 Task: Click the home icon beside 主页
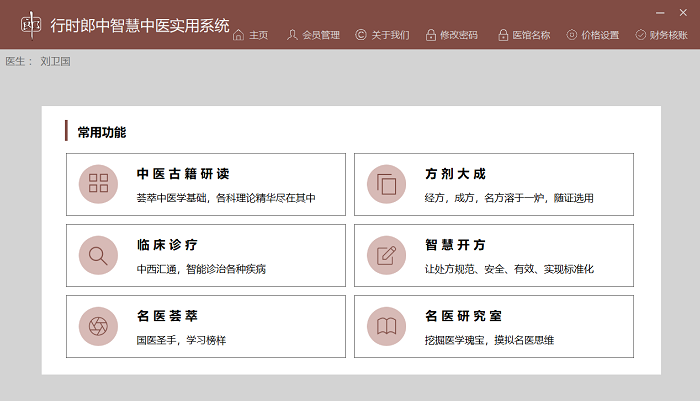[238, 35]
